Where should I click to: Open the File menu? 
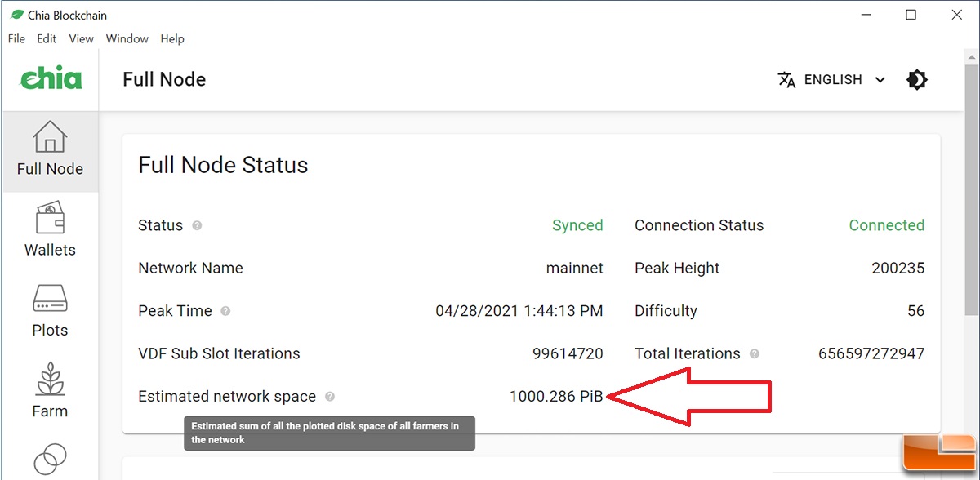[x=16, y=38]
